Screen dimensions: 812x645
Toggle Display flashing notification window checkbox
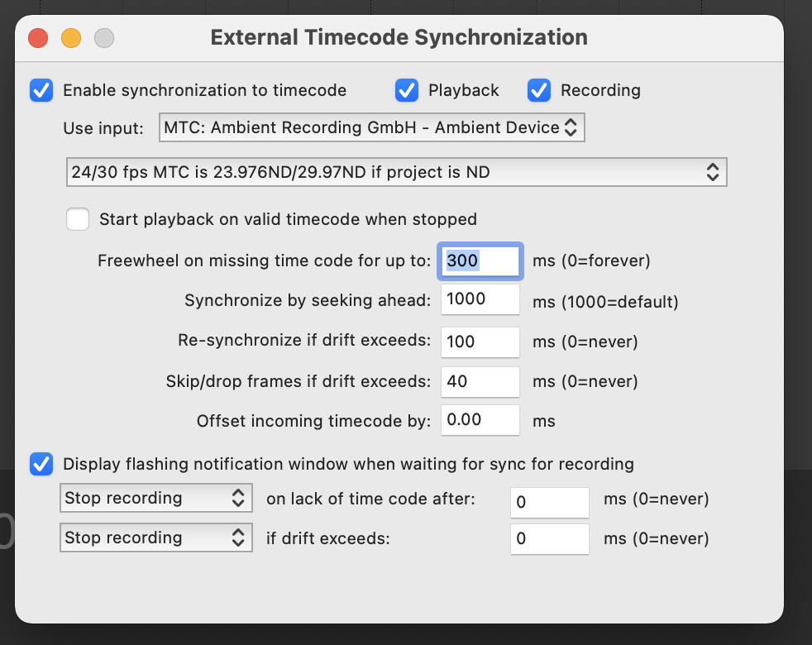tap(41, 464)
